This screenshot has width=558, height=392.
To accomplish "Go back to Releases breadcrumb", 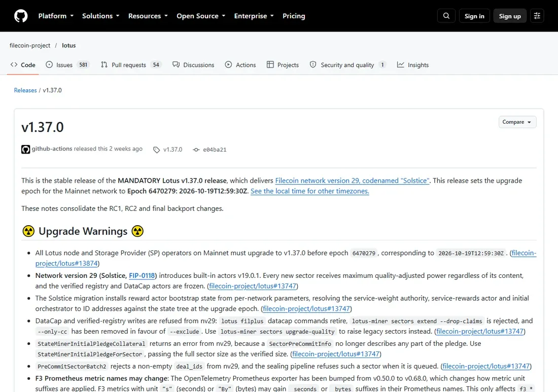I will coord(25,90).
